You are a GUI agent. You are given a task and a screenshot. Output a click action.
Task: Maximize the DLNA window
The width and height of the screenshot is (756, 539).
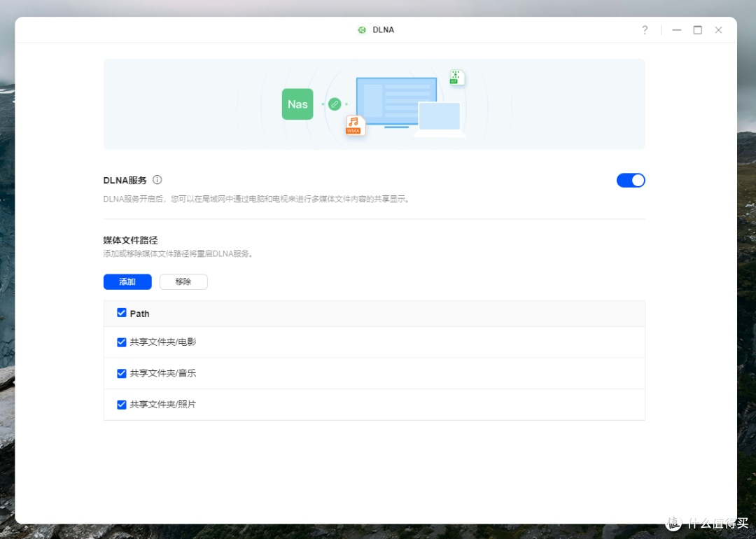coord(698,30)
